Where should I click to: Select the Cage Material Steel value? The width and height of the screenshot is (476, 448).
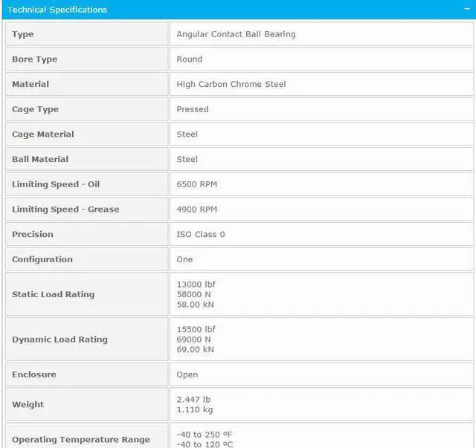(187, 134)
